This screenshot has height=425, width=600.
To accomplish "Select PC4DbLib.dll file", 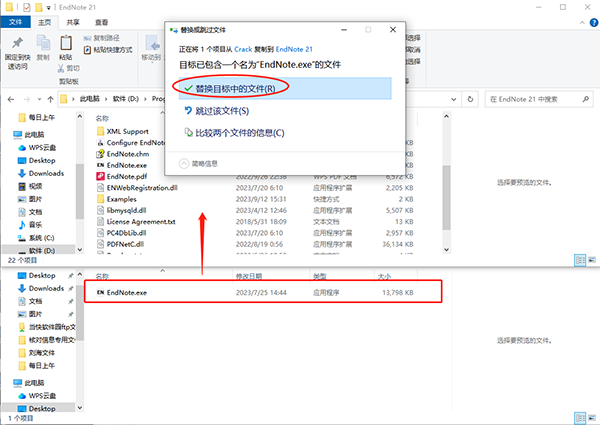I will point(122,233).
